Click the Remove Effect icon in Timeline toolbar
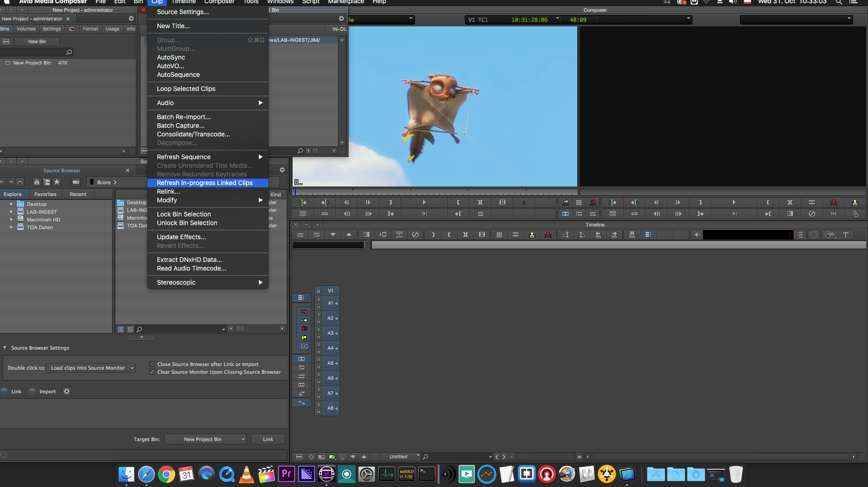 click(x=415, y=235)
